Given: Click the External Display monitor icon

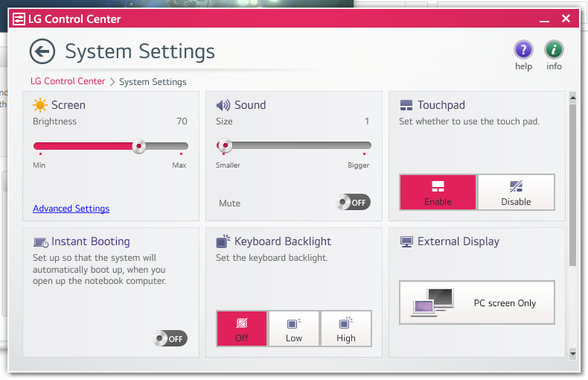Looking at the screenshot, I should [x=406, y=242].
